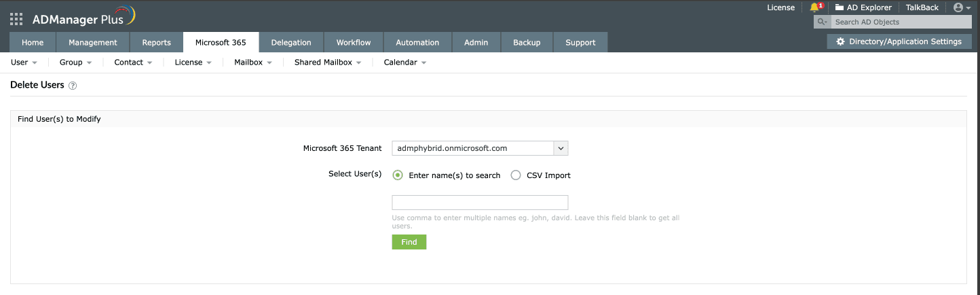The width and height of the screenshot is (980, 295).
Task: Open the apps grid launcher icon
Action: coord(16,18)
